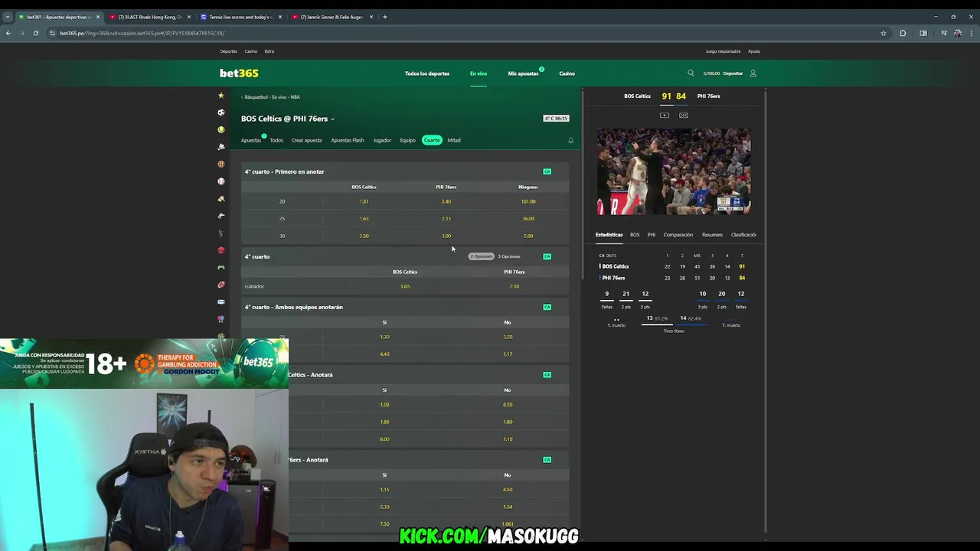Bet BOS Celtics 1.51 at 20 points
This screenshot has width=980, height=551.
[364, 201]
